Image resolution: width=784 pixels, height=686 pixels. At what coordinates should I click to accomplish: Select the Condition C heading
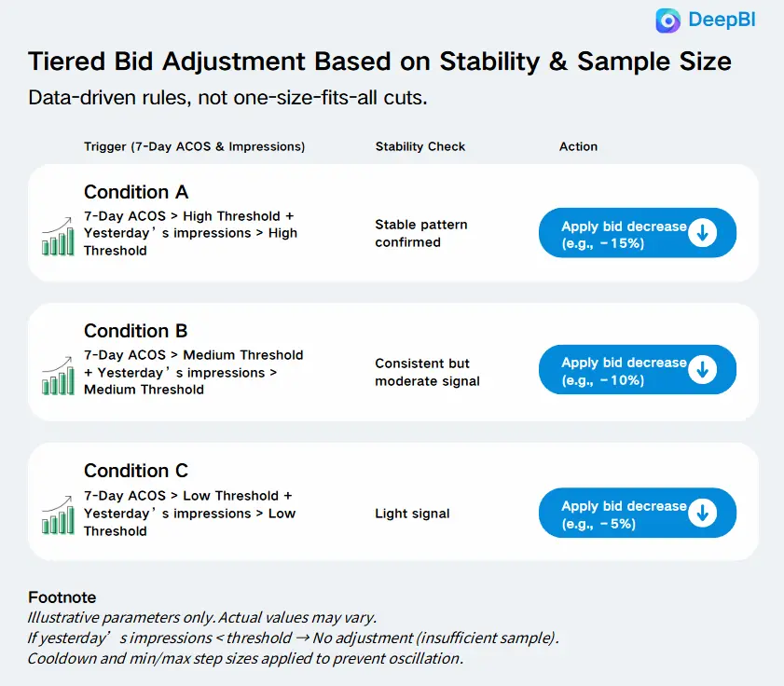[x=136, y=471]
